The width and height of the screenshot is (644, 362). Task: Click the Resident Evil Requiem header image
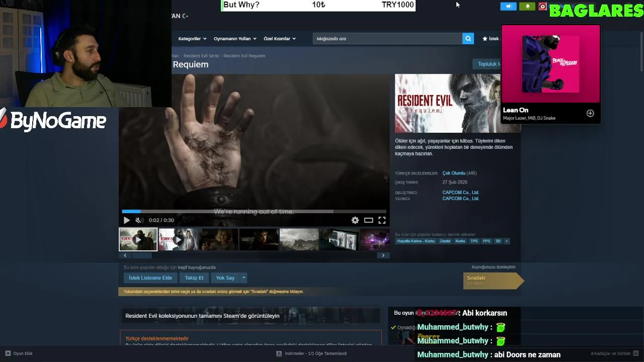coord(448,103)
